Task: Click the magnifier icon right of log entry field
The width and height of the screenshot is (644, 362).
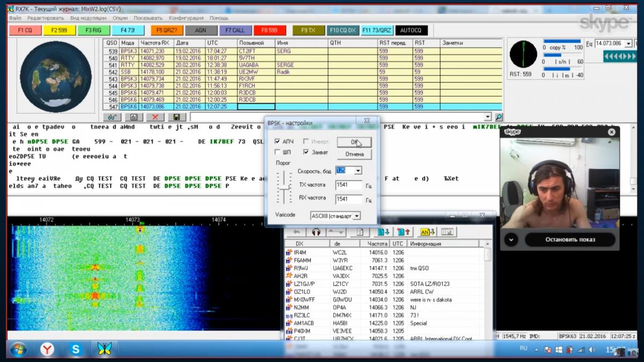Action: (x=499, y=117)
